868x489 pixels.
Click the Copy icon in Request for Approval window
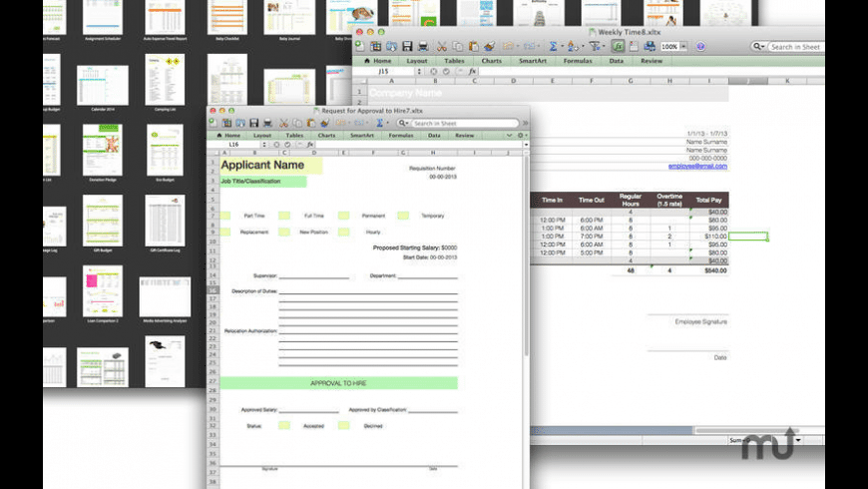pos(297,123)
